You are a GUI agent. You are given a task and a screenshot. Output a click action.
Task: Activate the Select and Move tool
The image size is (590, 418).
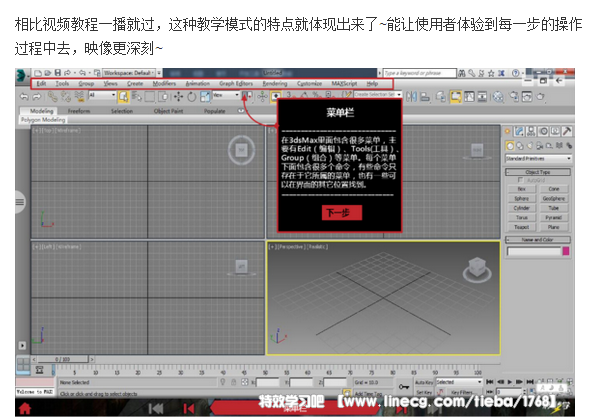point(178,97)
